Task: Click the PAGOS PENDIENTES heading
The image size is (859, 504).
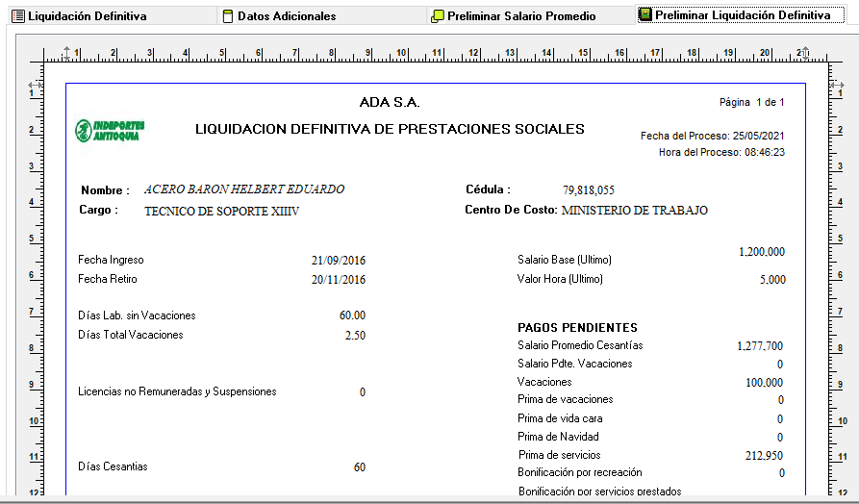Action: (577, 328)
